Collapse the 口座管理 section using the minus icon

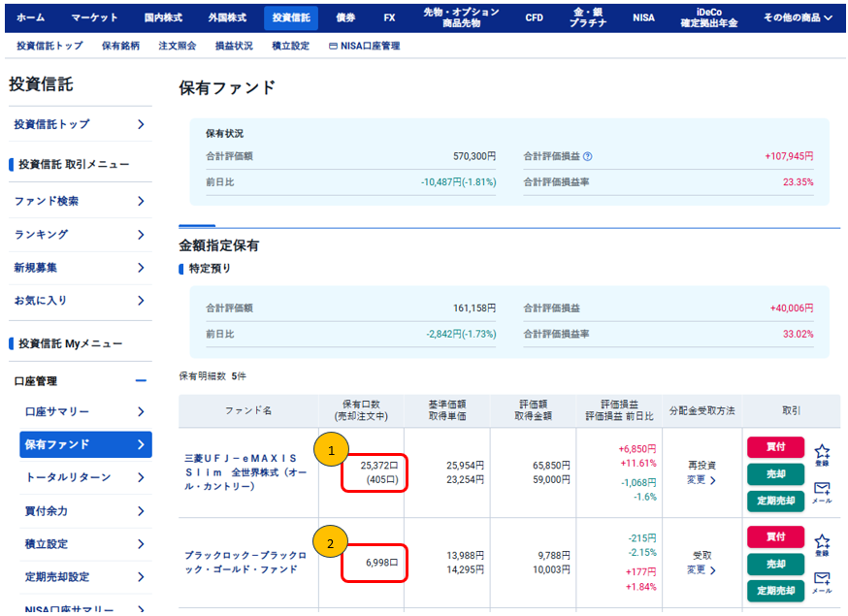pos(141,380)
